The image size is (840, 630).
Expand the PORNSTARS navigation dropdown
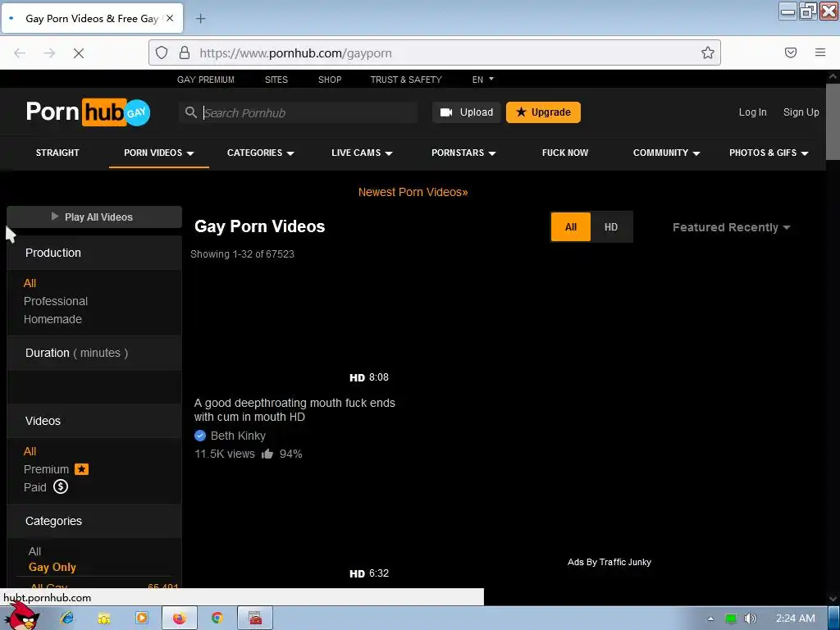[463, 153]
